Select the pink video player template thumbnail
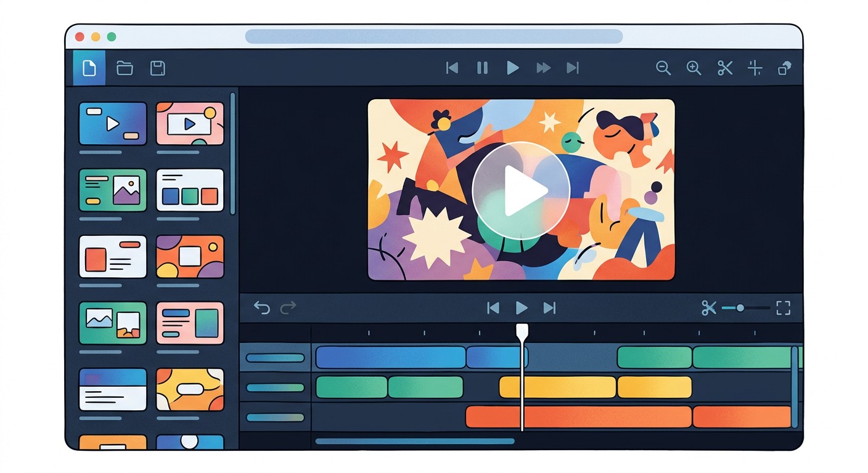Viewport: 868px width, 473px height. [x=190, y=124]
